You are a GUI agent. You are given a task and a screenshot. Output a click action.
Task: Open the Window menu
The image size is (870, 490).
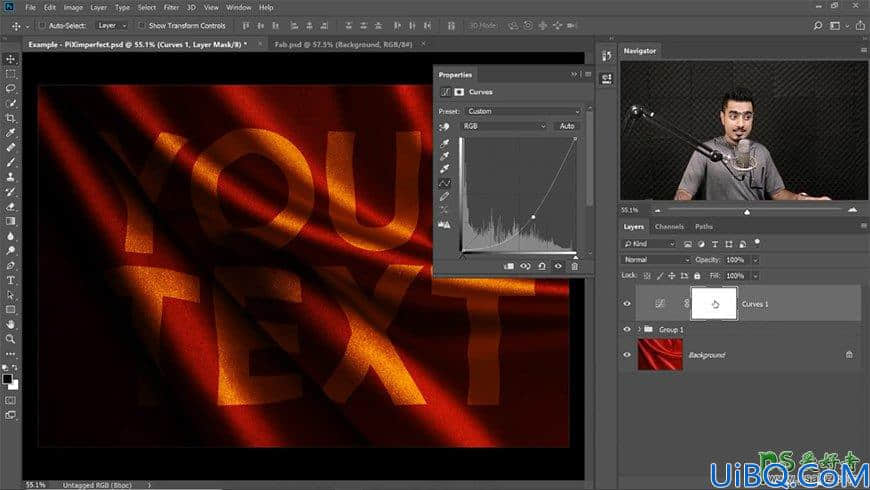click(239, 8)
